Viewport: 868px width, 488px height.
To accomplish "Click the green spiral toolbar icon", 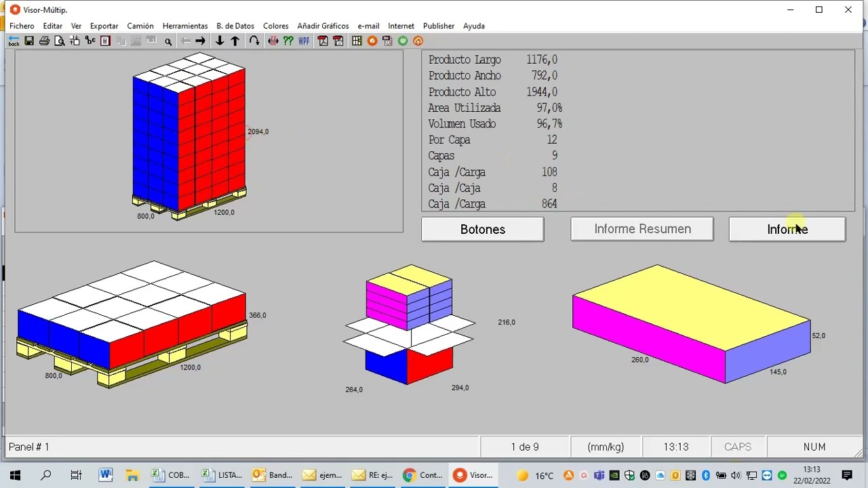I will (x=403, y=41).
